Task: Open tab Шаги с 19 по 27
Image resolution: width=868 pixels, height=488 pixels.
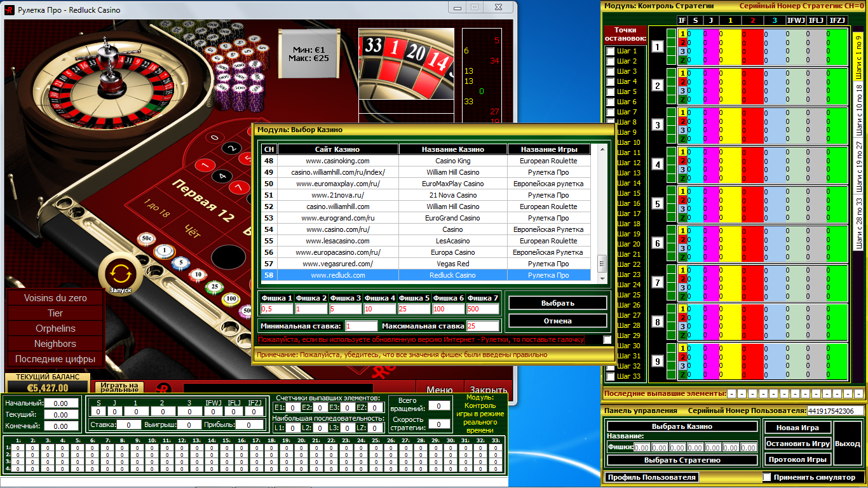Action: click(x=858, y=167)
